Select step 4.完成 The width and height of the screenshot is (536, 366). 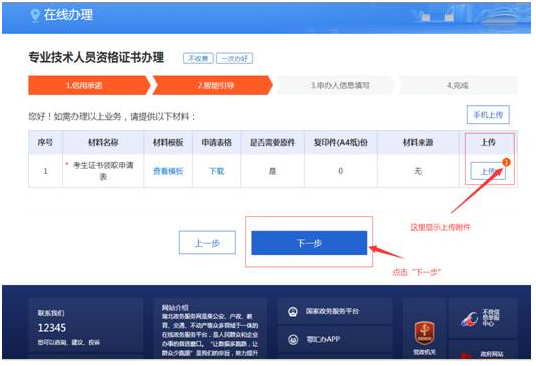pyautogui.click(x=458, y=85)
